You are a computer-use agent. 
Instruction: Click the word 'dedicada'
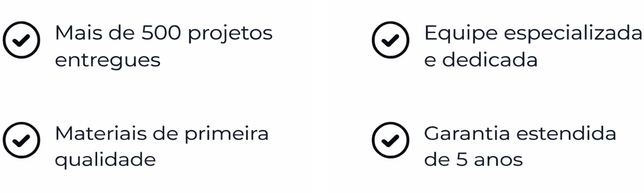[x=490, y=60]
